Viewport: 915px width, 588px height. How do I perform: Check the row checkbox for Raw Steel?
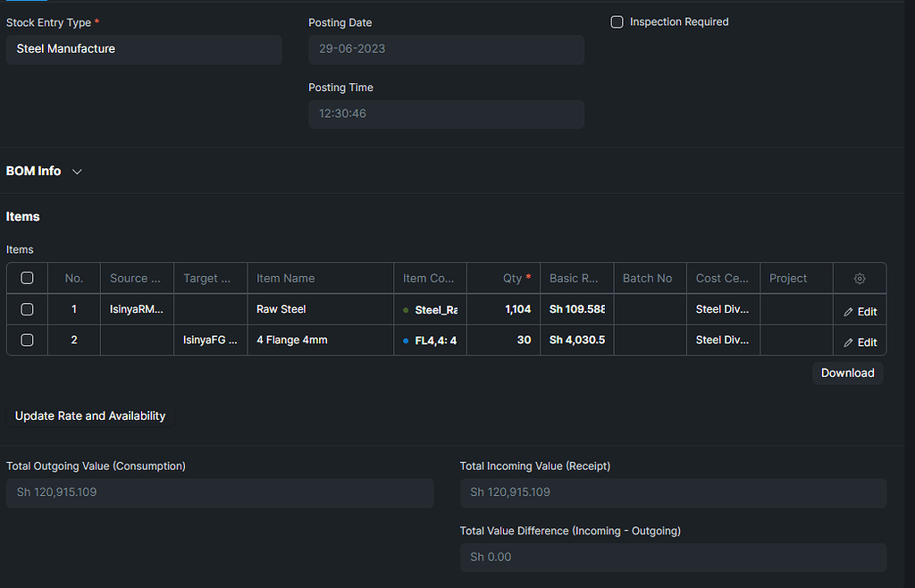tap(26, 309)
